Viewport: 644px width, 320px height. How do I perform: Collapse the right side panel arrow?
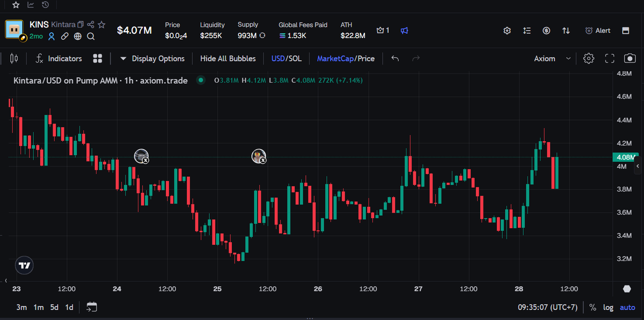coord(638,167)
